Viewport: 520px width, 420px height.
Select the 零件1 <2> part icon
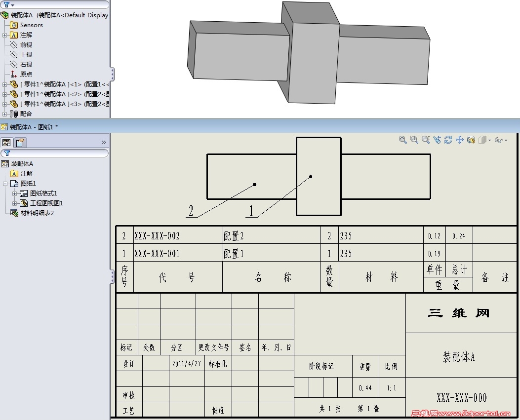(14, 94)
